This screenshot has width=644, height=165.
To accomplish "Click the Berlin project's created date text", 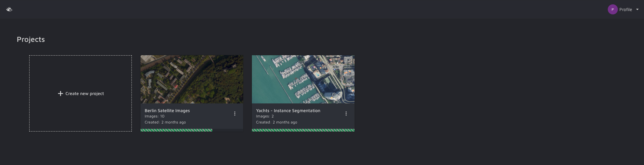I will pyautogui.click(x=165, y=122).
